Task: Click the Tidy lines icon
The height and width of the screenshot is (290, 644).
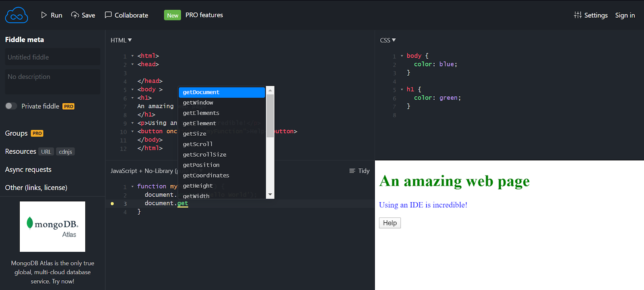Action: [x=352, y=171]
